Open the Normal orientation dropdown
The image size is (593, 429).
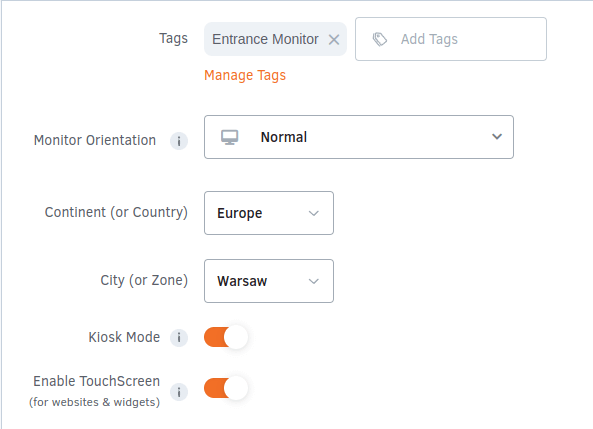pyautogui.click(x=359, y=137)
